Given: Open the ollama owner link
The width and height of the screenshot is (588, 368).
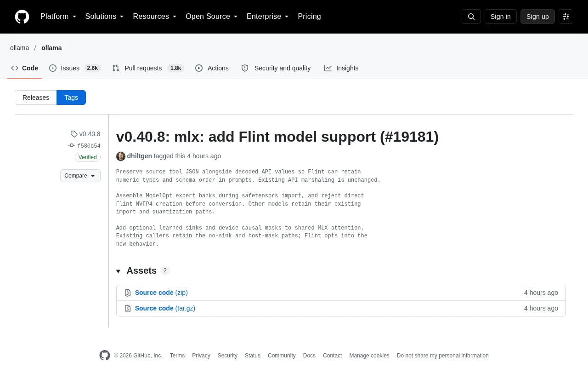Looking at the screenshot, I should 19,48.
